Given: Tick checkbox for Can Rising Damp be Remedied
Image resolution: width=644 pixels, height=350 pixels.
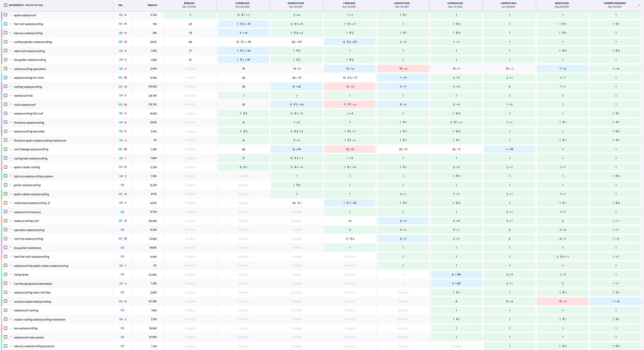Looking at the screenshot, I should tap(6, 284).
